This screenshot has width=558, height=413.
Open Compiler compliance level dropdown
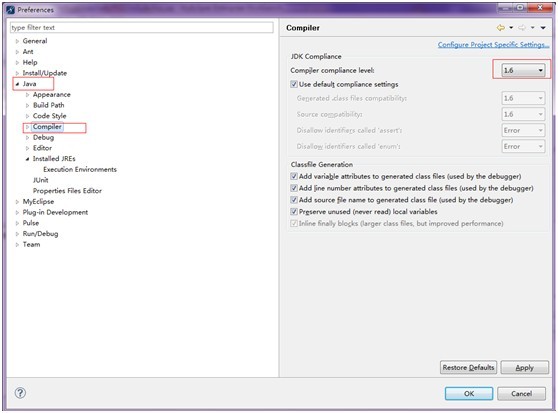[523, 70]
